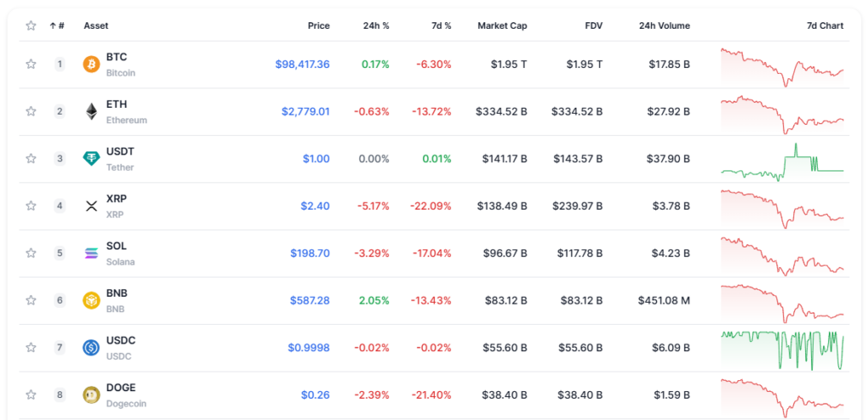Image resolution: width=868 pixels, height=420 pixels.
Task: Star the Solana row
Action: pyautogui.click(x=31, y=253)
